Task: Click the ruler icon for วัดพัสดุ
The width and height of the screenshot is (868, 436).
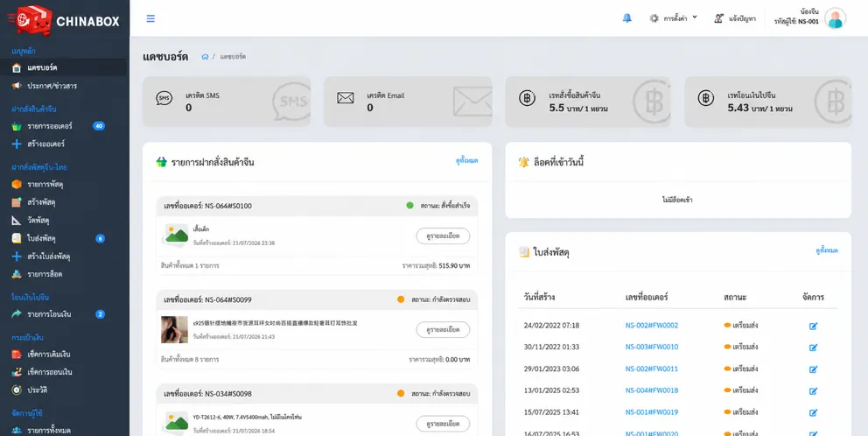Action: (x=17, y=221)
